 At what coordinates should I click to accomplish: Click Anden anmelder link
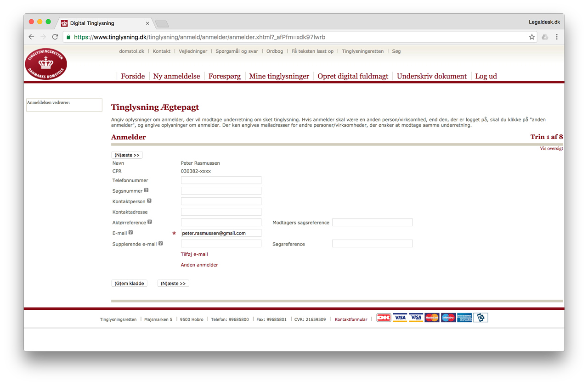[x=199, y=265]
